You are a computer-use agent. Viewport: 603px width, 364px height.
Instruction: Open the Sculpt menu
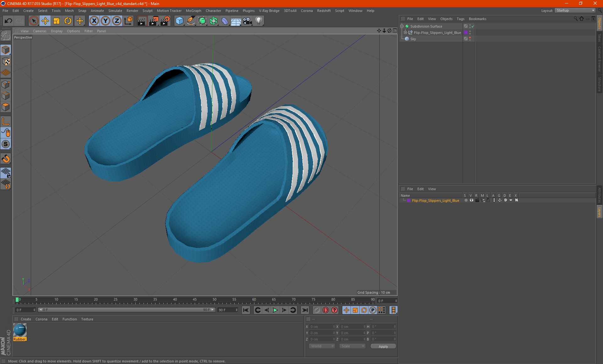click(x=147, y=11)
